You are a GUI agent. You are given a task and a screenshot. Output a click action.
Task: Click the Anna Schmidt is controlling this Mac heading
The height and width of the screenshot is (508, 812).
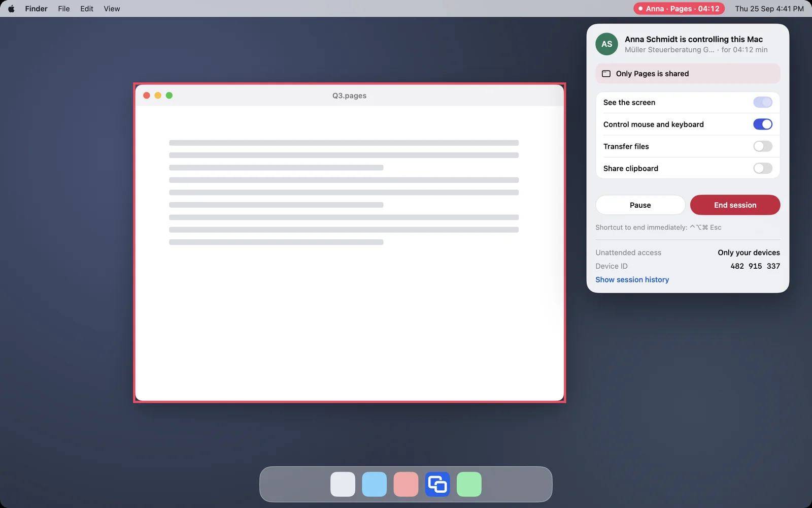(694, 39)
